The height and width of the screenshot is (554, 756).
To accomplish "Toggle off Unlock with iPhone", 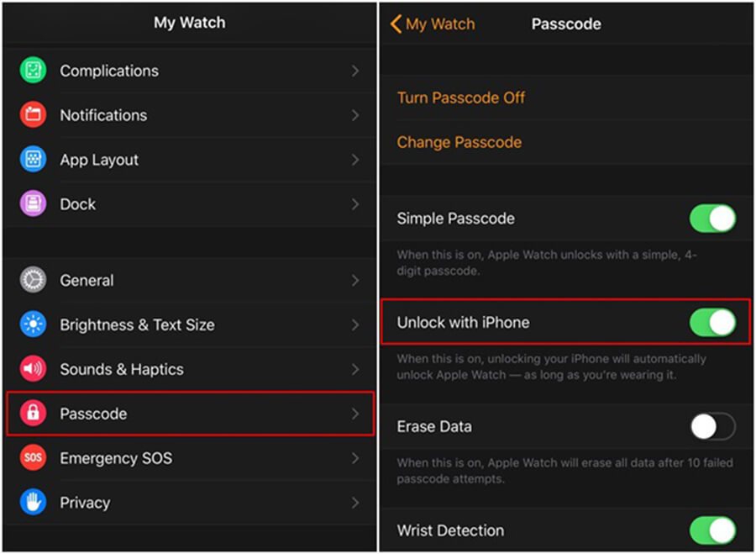I will (x=713, y=322).
